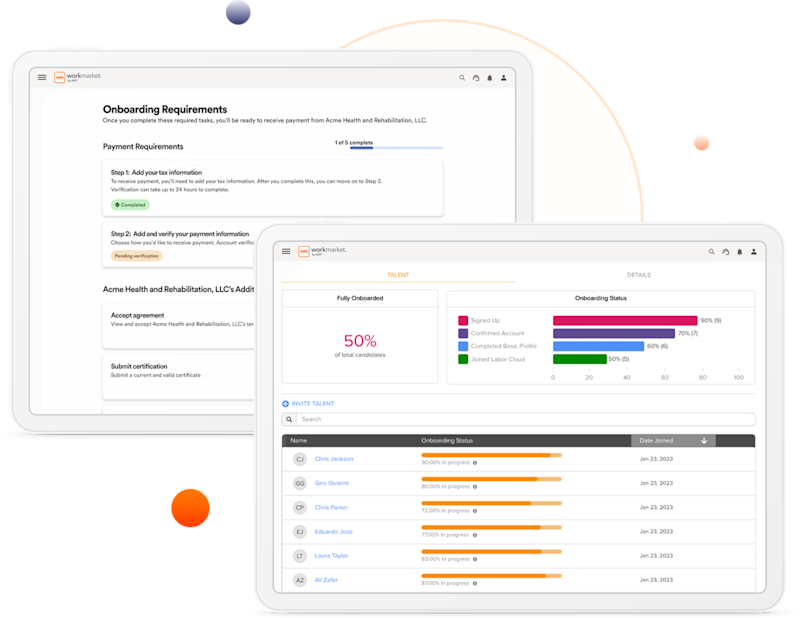Click WorkMarket logo in Talent dashboard window
The height and width of the screenshot is (618, 800).
pos(322,251)
